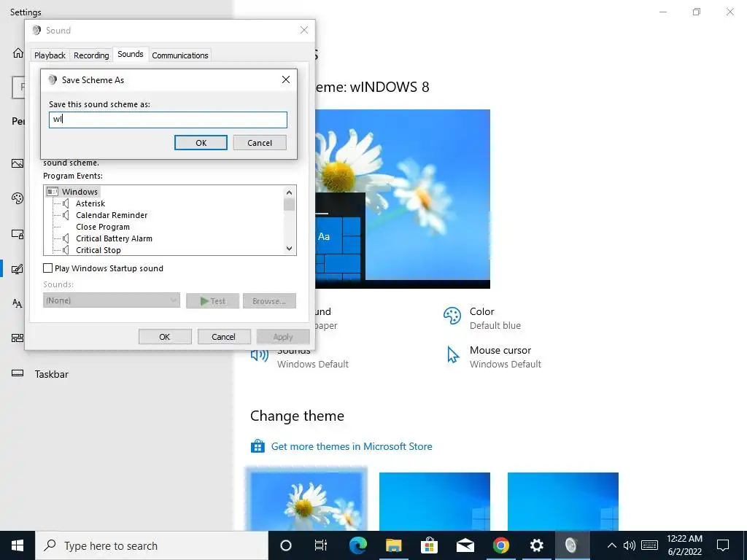
Task: Open Get more themes in Microsoft Store link
Action: [x=352, y=446]
